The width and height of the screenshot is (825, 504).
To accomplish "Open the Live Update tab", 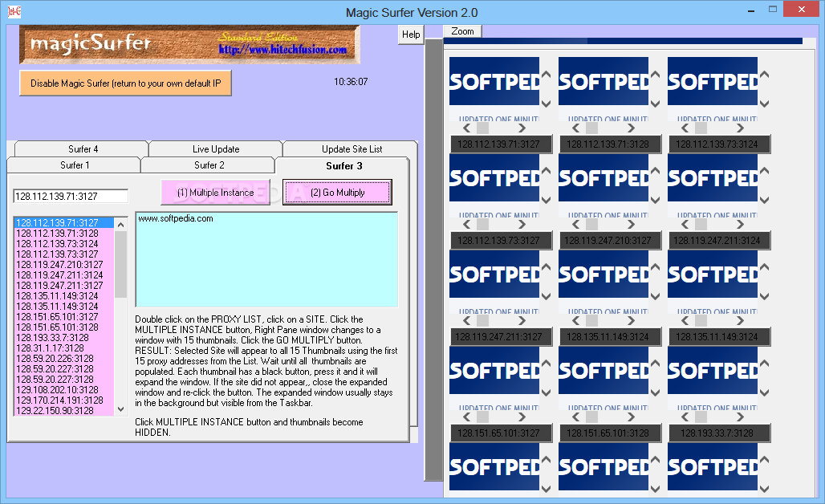I will 216,149.
